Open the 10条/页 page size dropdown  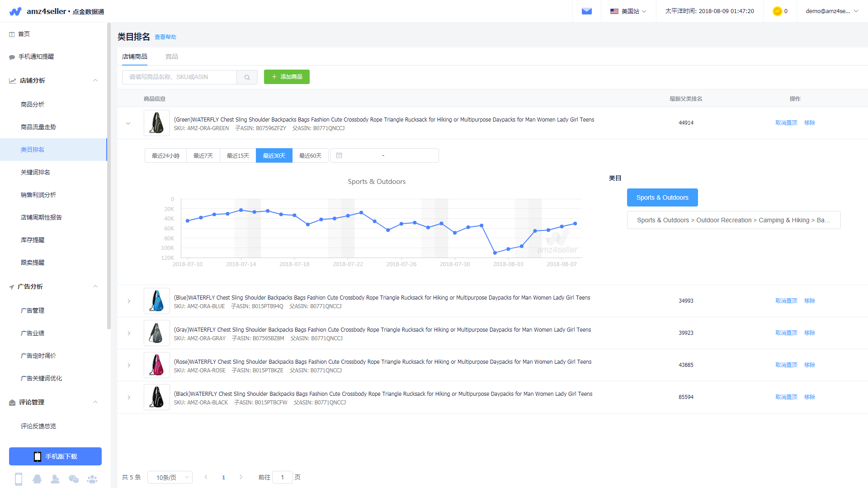point(170,477)
